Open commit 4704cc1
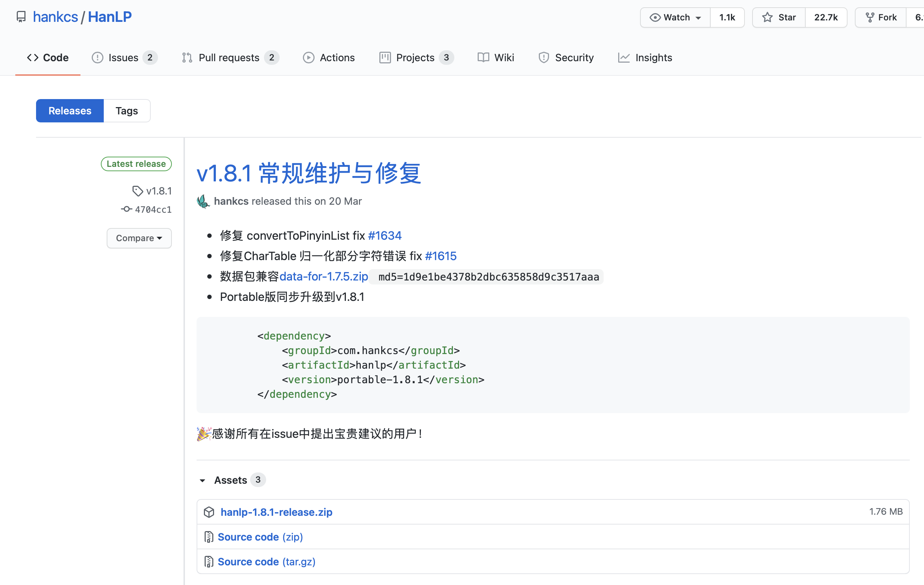The width and height of the screenshot is (924, 585). [153, 209]
